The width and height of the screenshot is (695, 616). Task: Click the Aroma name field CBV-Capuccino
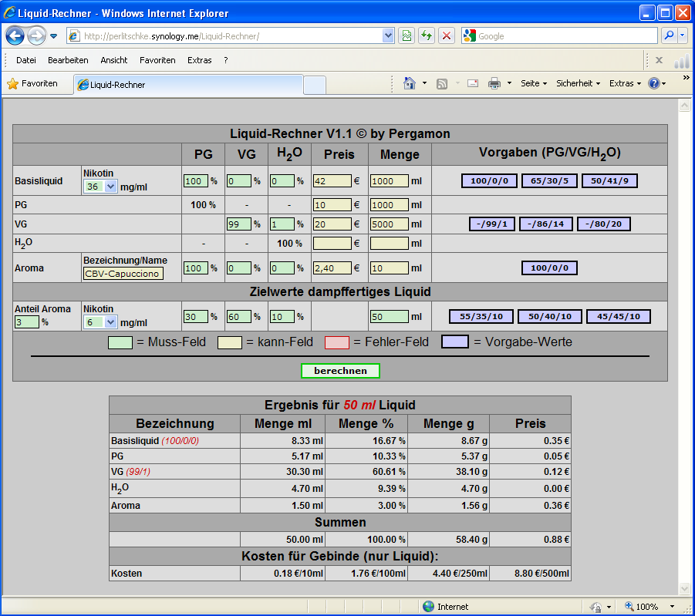coord(123,274)
